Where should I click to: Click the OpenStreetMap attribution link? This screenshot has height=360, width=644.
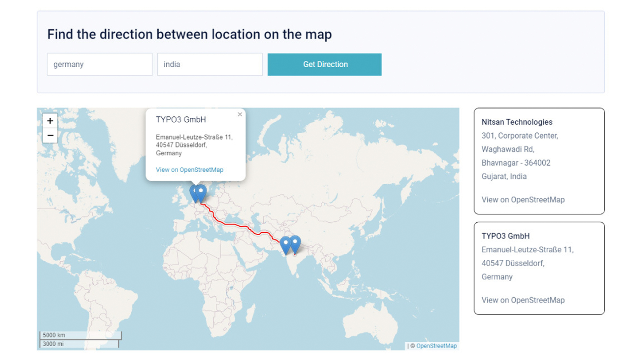coord(436,346)
